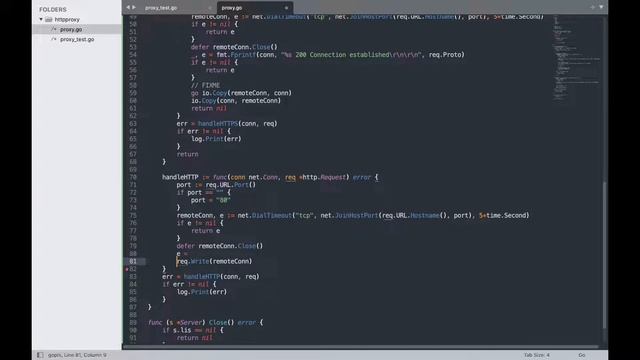The width and height of the screenshot is (640, 360).
Task: Toggle the sidebar using status bar icon
Action: (40, 355)
